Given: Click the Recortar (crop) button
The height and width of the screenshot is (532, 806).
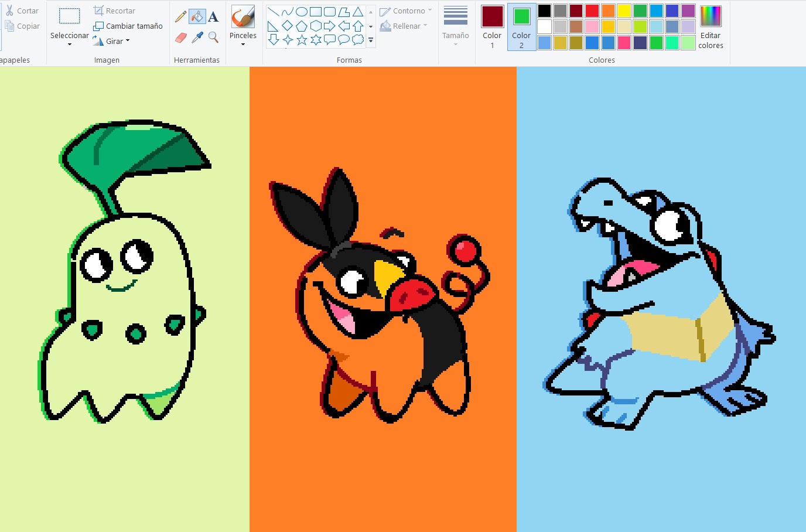Looking at the screenshot, I should tap(114, 11).
